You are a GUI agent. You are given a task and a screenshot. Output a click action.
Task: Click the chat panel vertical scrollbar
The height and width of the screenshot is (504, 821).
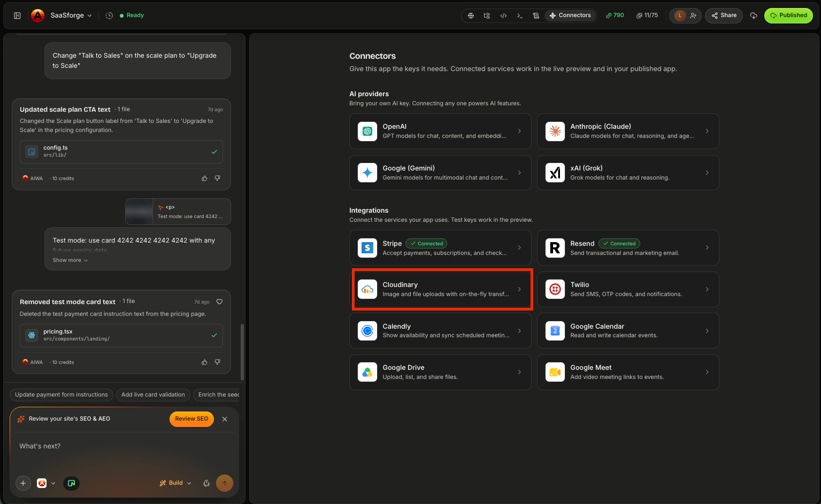(x=242, y=351)
